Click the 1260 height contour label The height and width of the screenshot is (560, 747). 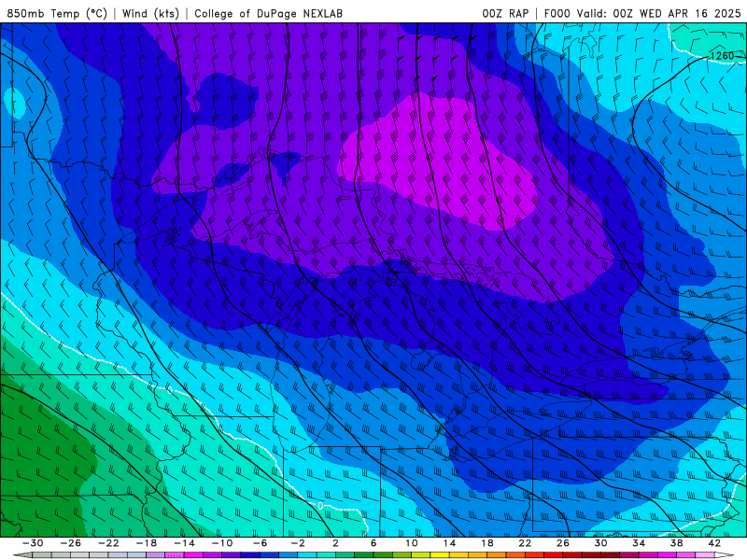coord(722,56)
